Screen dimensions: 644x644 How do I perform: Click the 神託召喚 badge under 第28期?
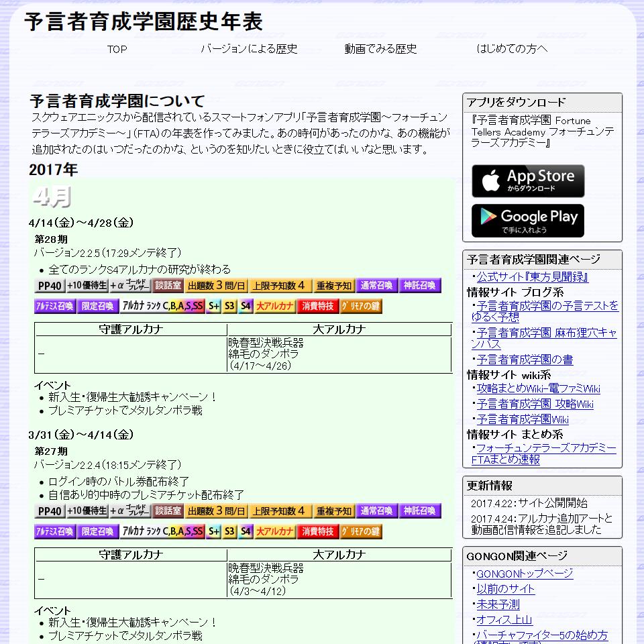[420, 286]
